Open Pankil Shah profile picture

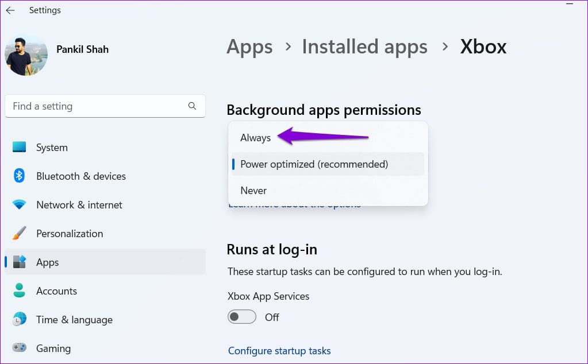tap(26, 55)
